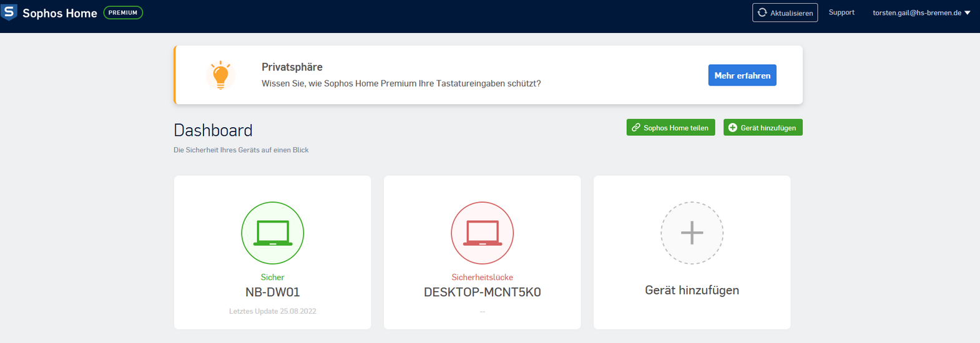Click the red laptop icon for DESKTOP-MCNT5K0
This screenshot has width=980, height=343.
(483, 233)
